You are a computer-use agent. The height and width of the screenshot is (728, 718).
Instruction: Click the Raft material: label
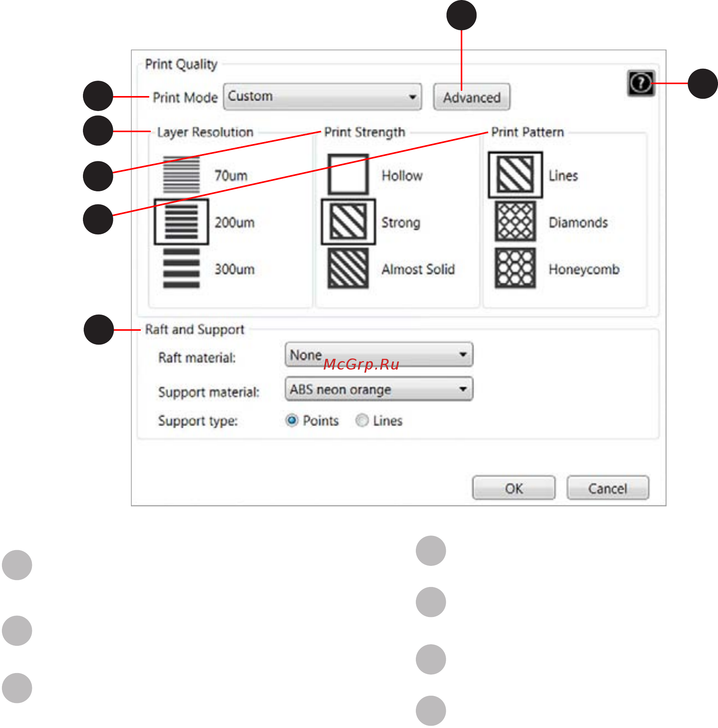[x=197, y=358]
